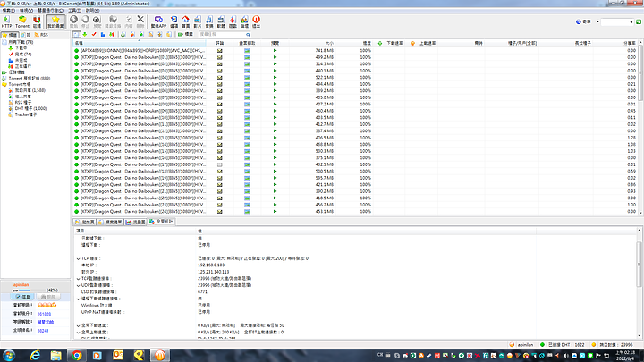Click red checkmark completed filter icon
The image size is (644, 362).
pyautogui.click(x=94, y=35)
